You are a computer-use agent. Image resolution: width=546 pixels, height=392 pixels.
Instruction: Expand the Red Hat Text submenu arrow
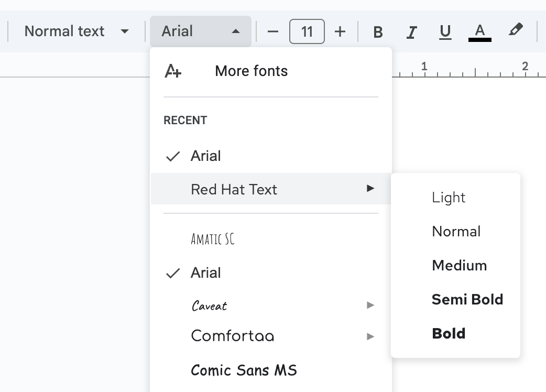(370, 189)
